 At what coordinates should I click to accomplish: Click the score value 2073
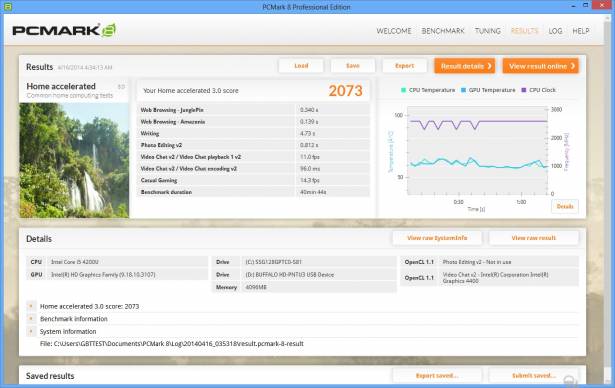pos(345,91)
